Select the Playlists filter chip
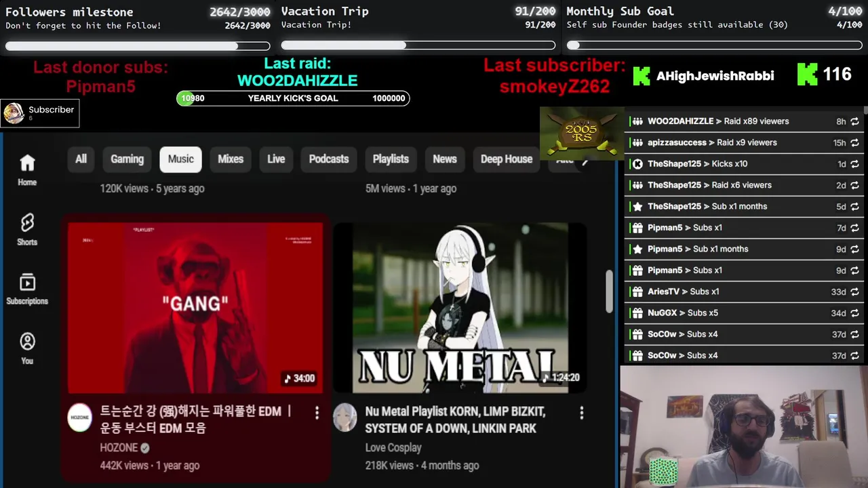Viewport: 868px width, 488px height. point(391,159)
